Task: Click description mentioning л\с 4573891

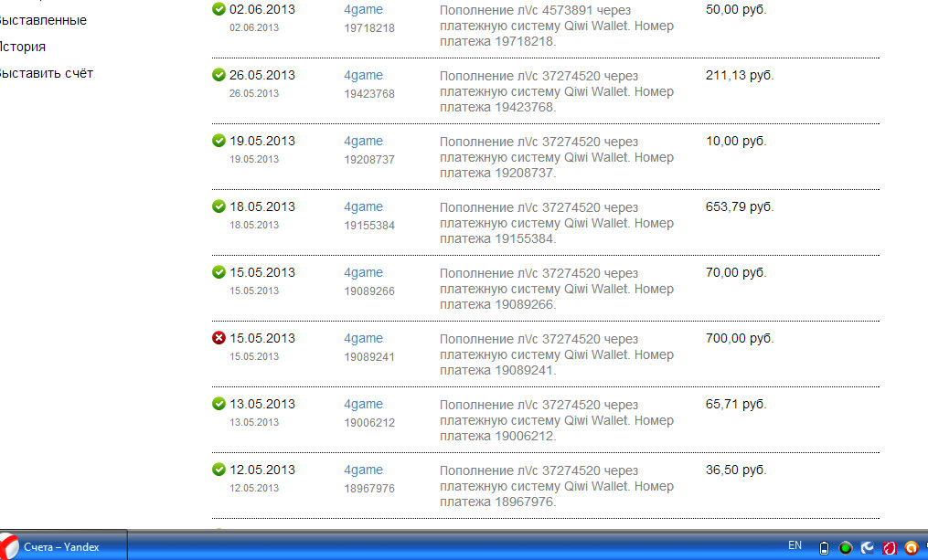Action: pyautogui.click(x=556, y=26)
